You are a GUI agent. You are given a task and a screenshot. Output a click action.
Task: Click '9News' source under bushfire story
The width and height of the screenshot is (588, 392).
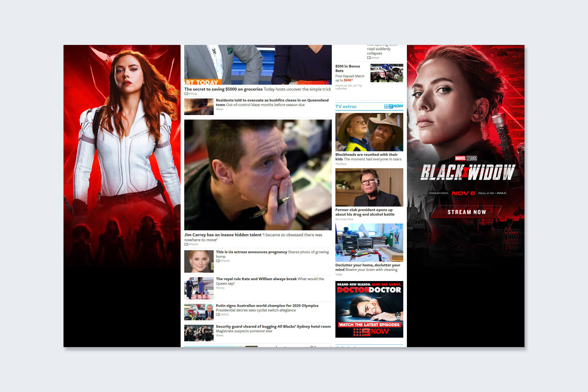pyautogui.click(x=219, y=109)
